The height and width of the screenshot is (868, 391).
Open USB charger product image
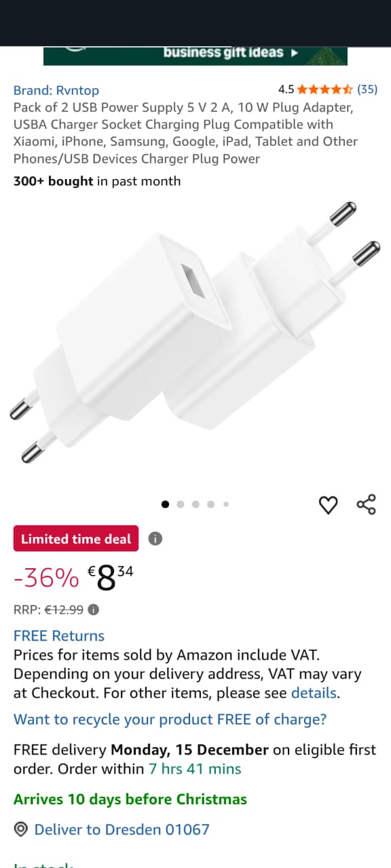pos(195,332)
